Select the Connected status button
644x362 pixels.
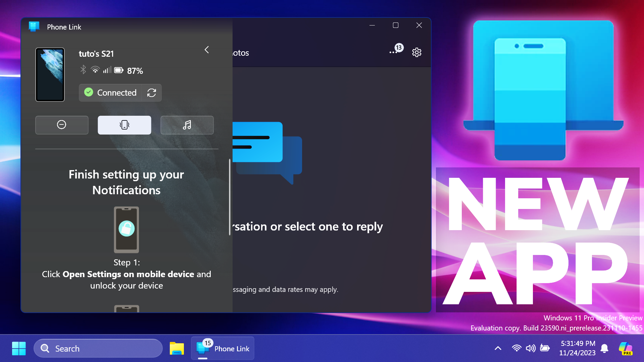coord(111,93)
